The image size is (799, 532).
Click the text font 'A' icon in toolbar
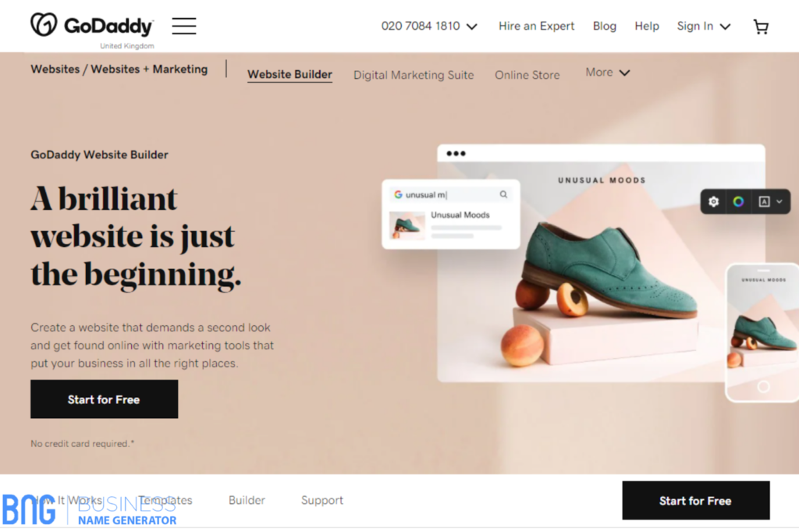(764, 202)
